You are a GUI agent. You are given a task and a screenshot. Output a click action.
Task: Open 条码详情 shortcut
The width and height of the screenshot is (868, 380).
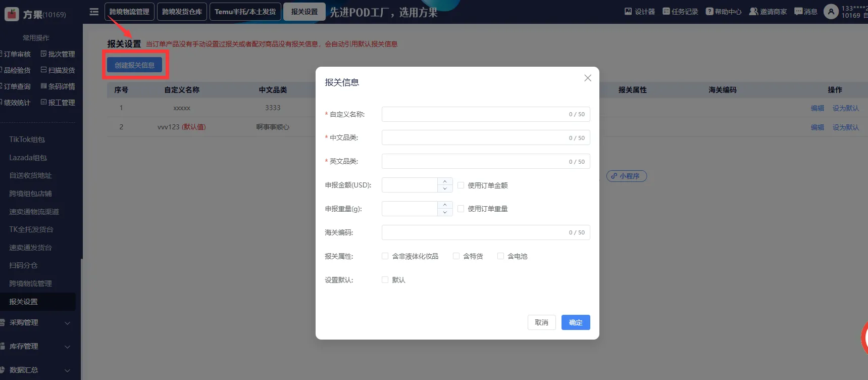click(x=58, y=86)
